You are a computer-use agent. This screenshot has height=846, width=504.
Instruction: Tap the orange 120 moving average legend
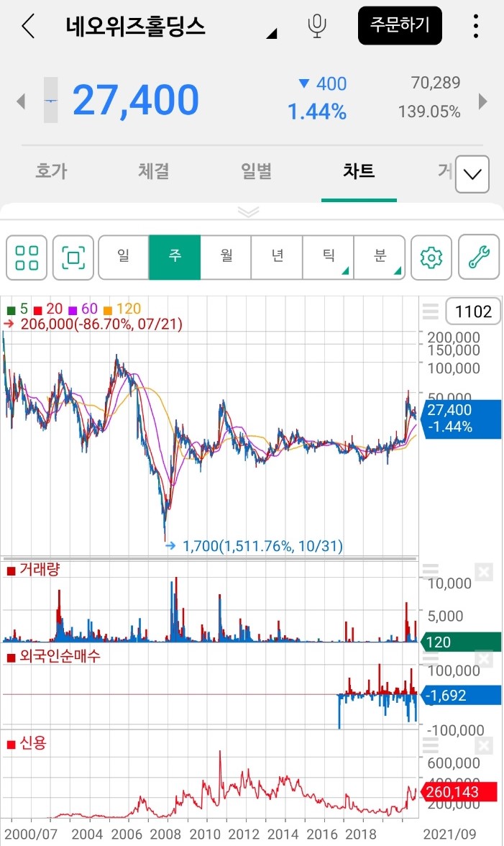[x=122, y=309]
